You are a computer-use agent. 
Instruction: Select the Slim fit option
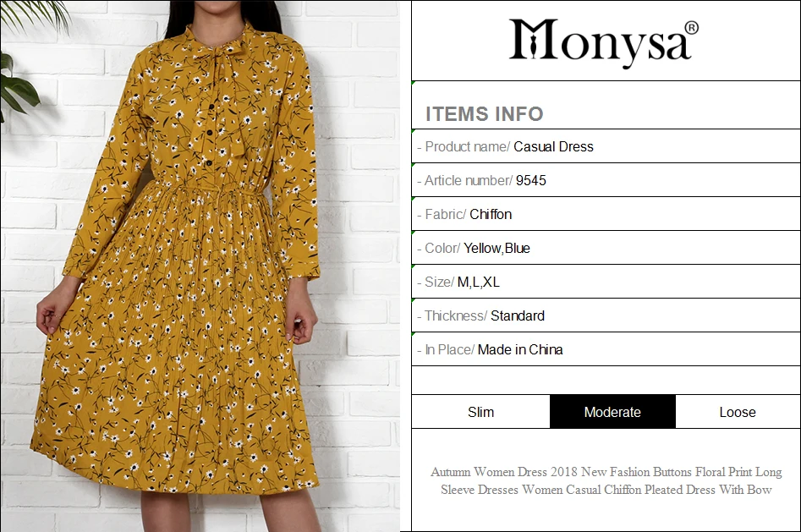[x=480, y=412]
